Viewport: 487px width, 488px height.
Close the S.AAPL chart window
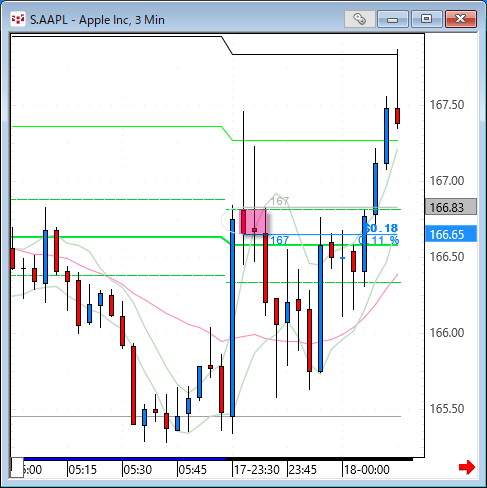(x=461, y=19)
